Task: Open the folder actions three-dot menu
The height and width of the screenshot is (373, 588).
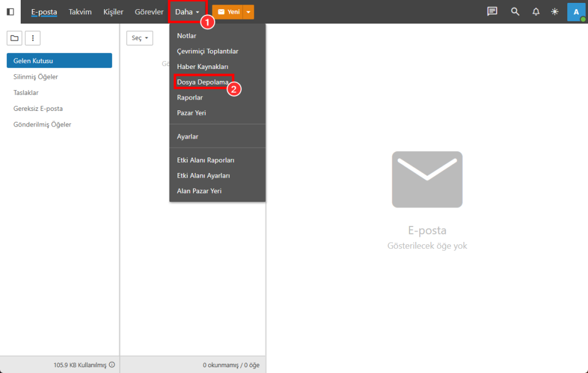Action: (33, 39)
